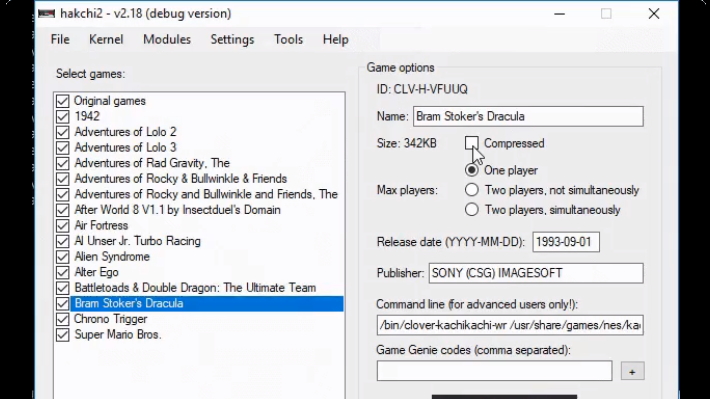The height and width of the screenshot is (399, 710).
Task: Select Bram Stoker's Dracula highlighted row
Action: [x=207, y=303]
